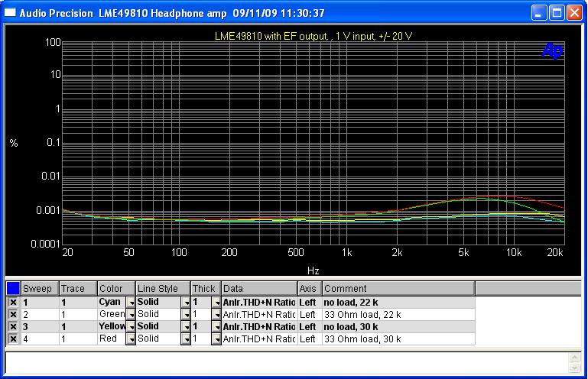Click the Anlr.THD+N Ratio cell in sweep 3
The width and height of the screenshot is (588, 379).
coord(259,326)
